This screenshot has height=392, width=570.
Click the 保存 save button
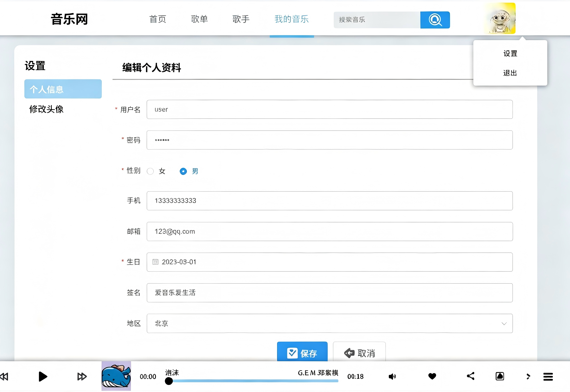click(x=302, y=351)
